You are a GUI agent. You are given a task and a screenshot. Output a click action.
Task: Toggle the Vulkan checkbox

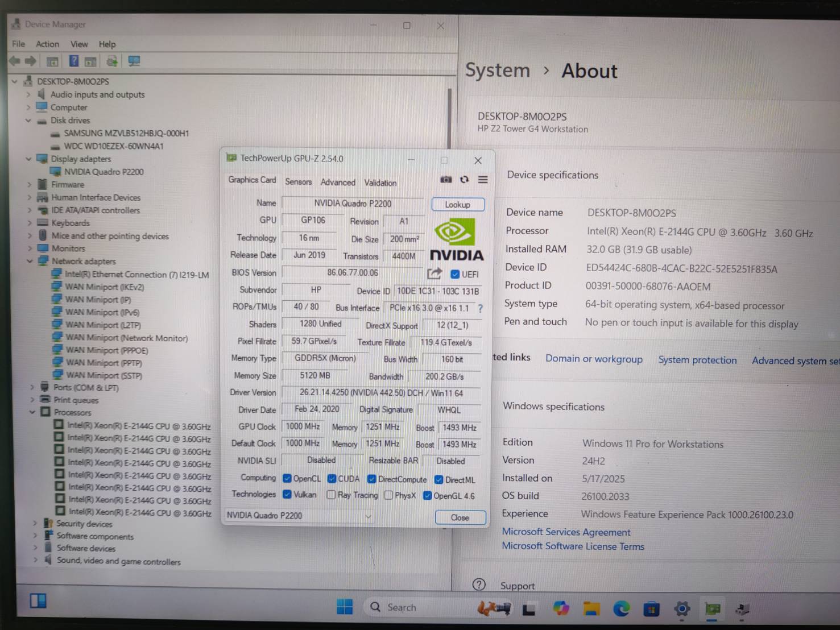[x=287, y=494]
